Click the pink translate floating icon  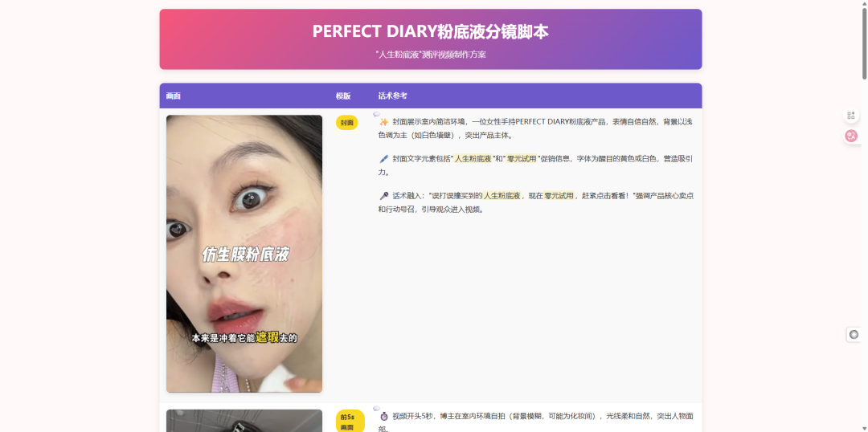[x=851, y=136]
